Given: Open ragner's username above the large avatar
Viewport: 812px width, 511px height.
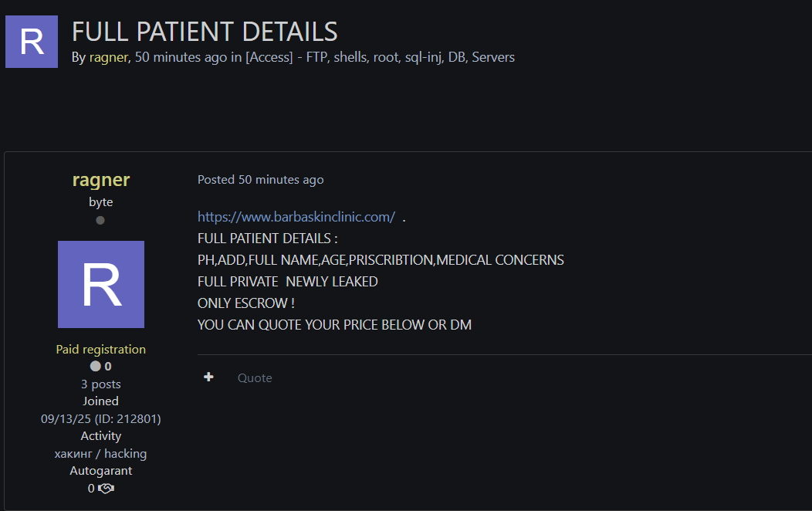Looking at the screenshot, I should pos(101,180).
